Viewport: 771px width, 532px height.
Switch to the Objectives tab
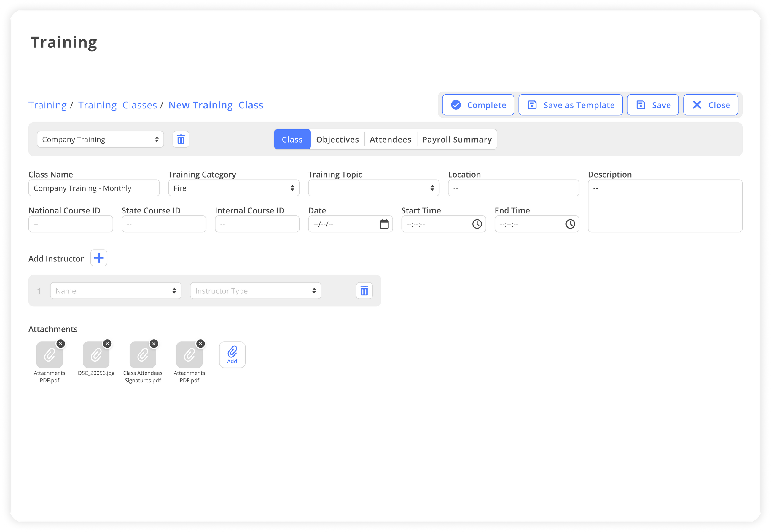pyautogui.click(x=337, y=139)
